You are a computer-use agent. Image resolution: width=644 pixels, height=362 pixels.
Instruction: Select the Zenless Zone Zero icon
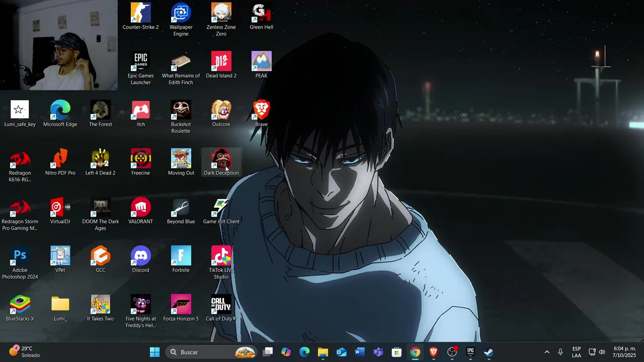click(x=221, y=20)
